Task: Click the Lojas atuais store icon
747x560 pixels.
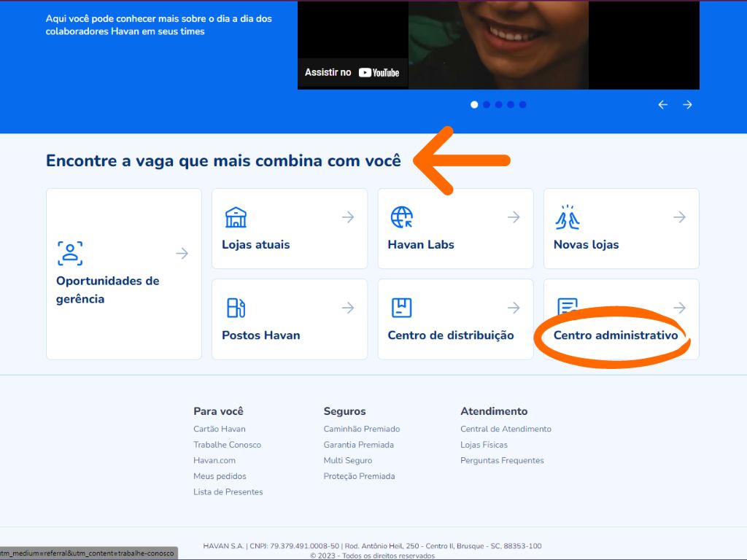Action: coord(236,217)
